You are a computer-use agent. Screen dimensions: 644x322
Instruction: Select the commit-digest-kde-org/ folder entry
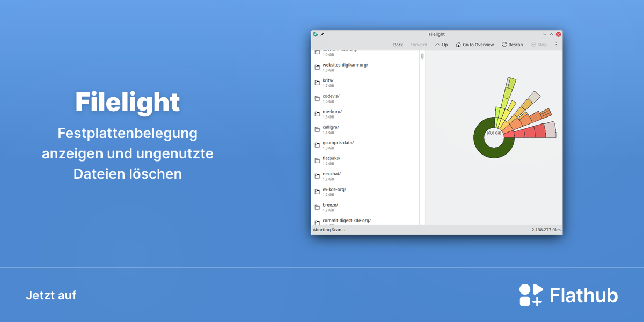(x=365, y=221)
